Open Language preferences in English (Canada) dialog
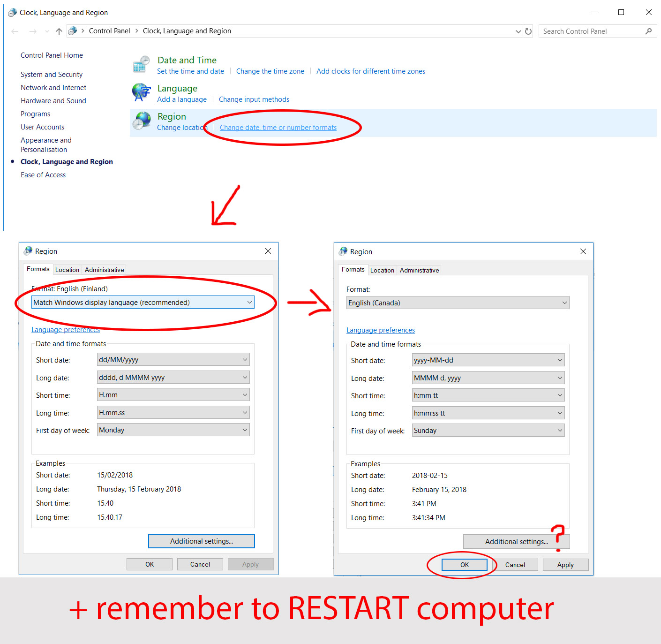Image resolution: width=661 pixels, height=644 pixels. [381, 330]
